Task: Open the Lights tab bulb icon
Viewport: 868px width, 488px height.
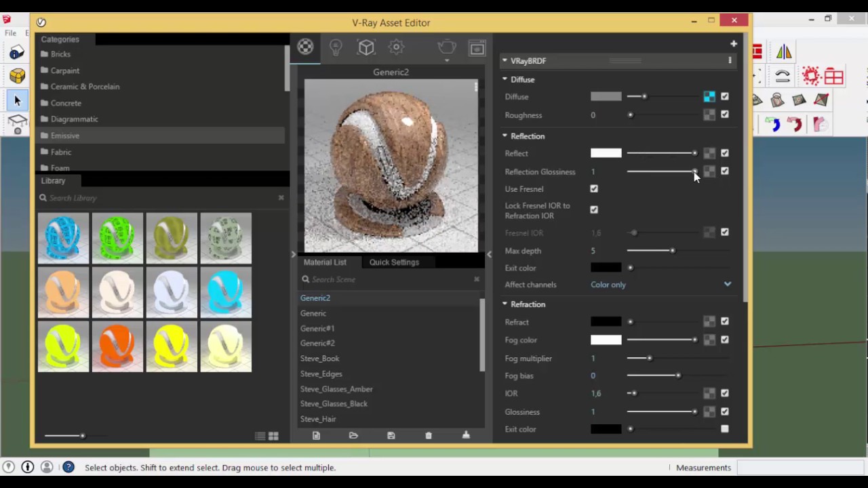Action: click(x=336, y=47)
